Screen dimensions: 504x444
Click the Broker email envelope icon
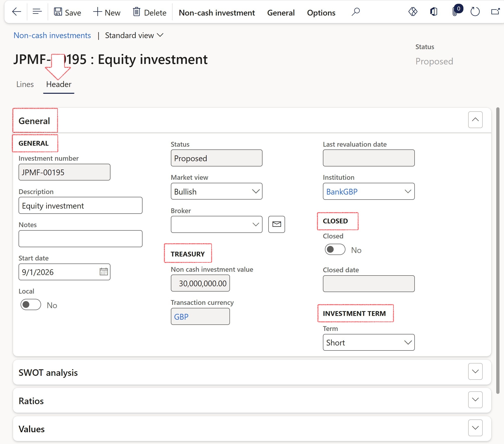(277, 224)
